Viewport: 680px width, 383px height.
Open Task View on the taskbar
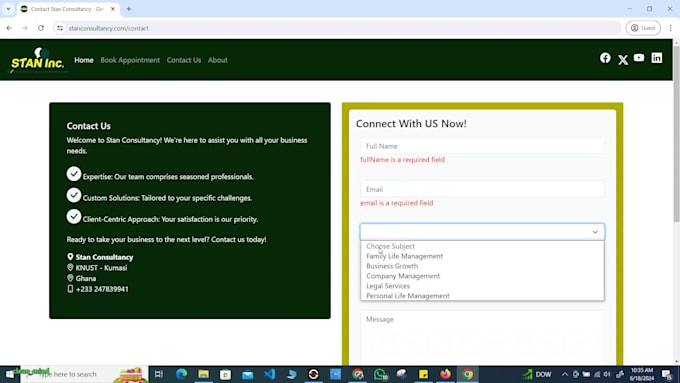coord(159,374)
